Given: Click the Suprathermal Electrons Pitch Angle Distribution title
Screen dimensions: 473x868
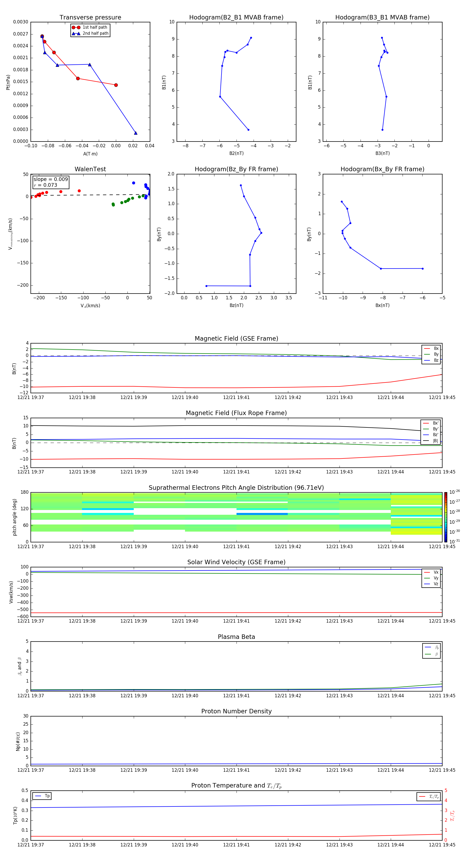Looking at the screenshot, I should [236, 488].
